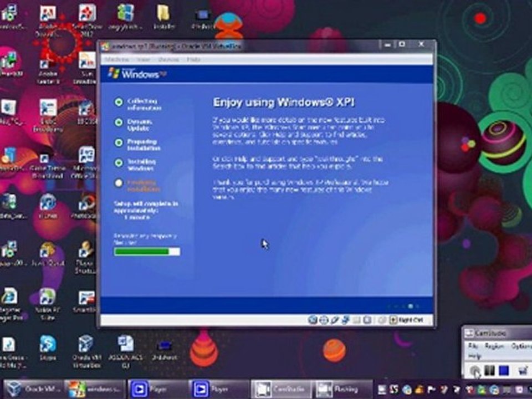The height and width of the screenshot is (399, 532).
Task: Click the rightmost CamStudio toolbar icon
Action: click(x=523, y=370)
